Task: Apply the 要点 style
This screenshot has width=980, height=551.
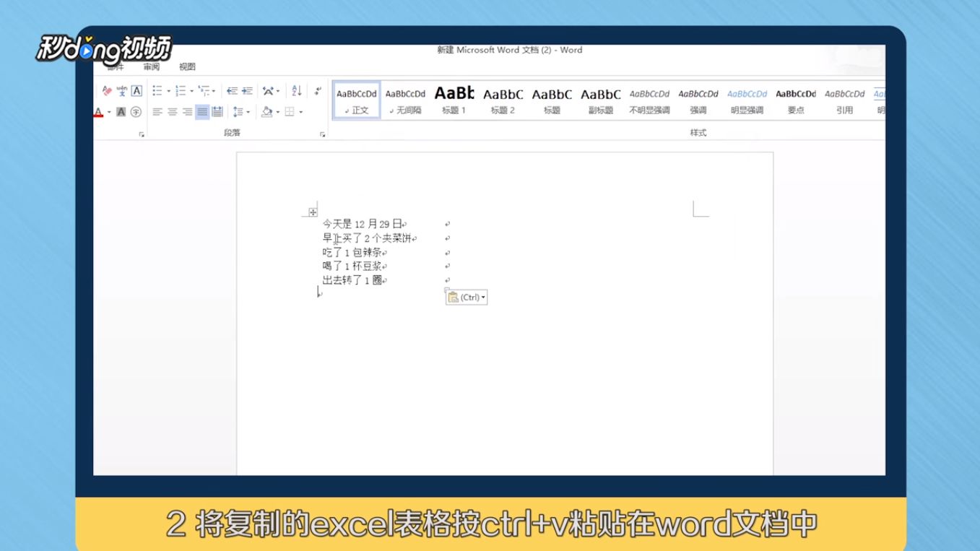Action: tap(796, 100)
